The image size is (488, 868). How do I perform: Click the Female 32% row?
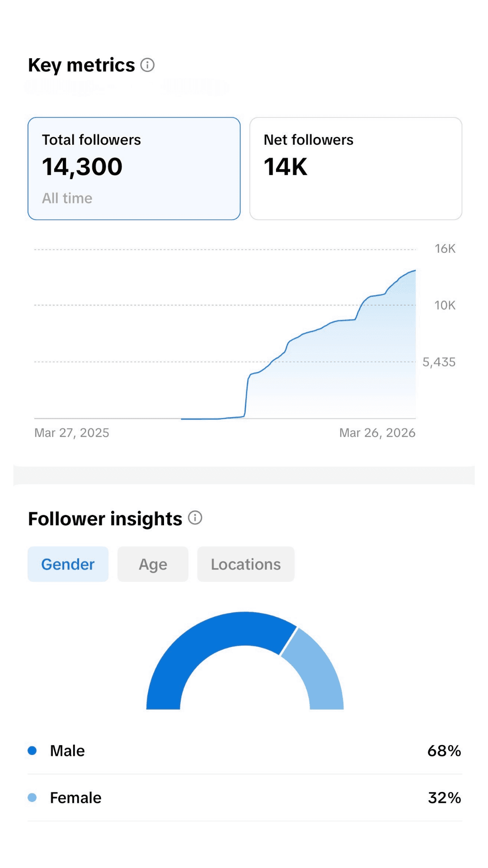[x=244, y=797]
